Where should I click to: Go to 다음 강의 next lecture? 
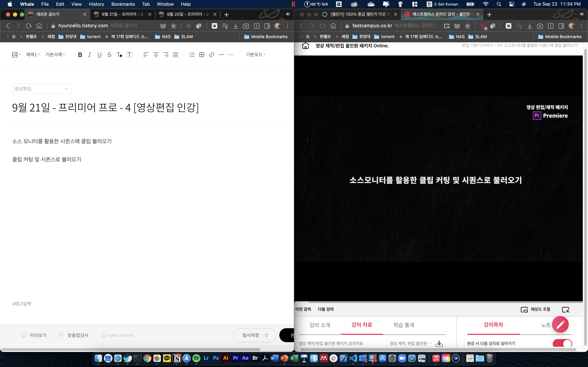(325, 309)
